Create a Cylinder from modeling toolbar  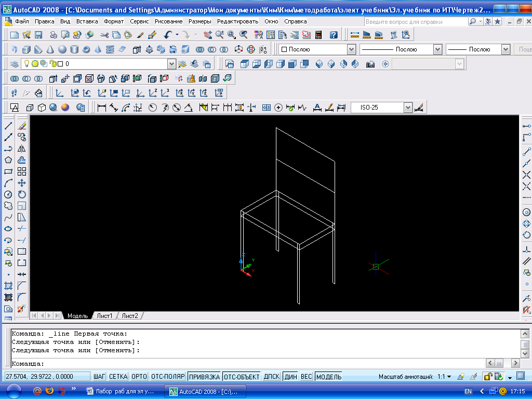tap(74, 49)
